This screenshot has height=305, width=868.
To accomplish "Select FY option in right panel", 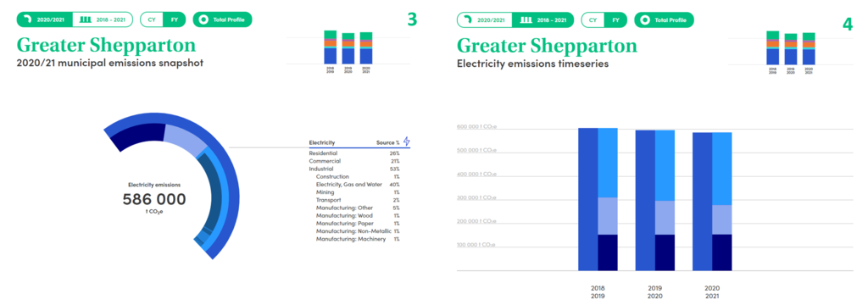I will [615, 20].
